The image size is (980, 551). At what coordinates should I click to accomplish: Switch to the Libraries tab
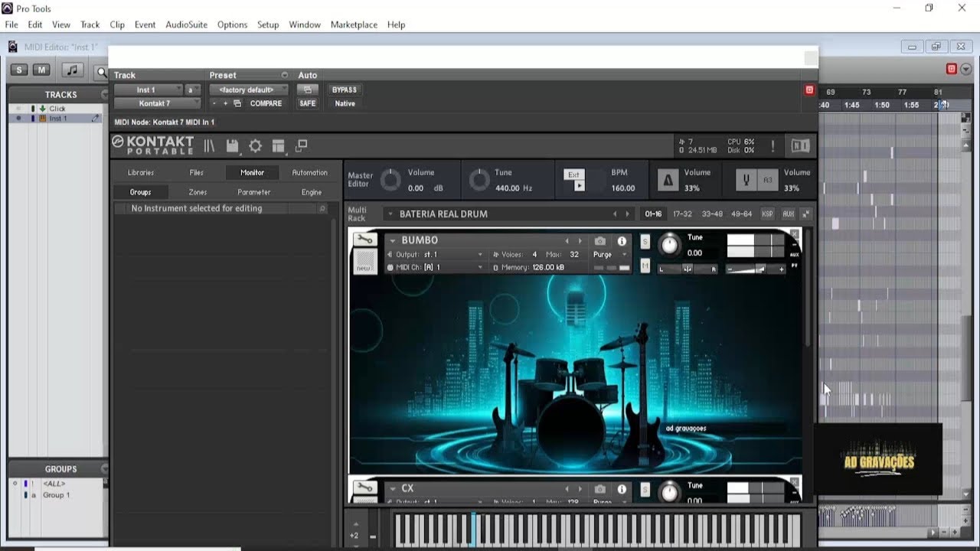click(141, 173)
